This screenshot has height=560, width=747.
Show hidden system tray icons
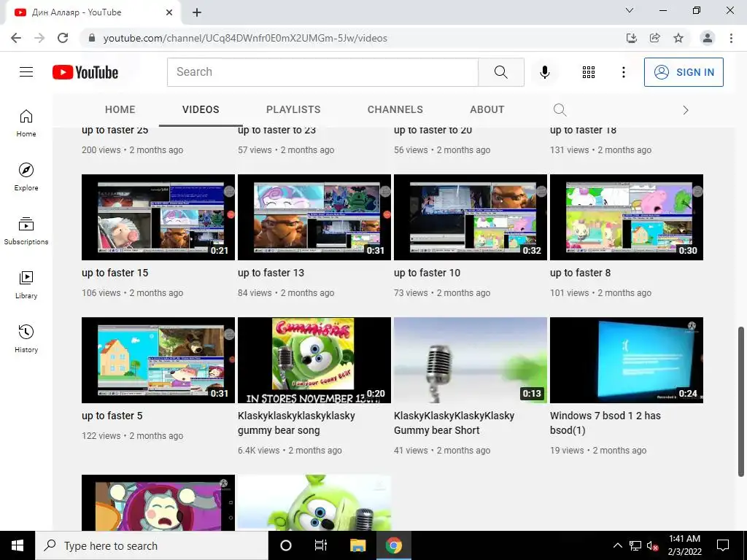617,545
